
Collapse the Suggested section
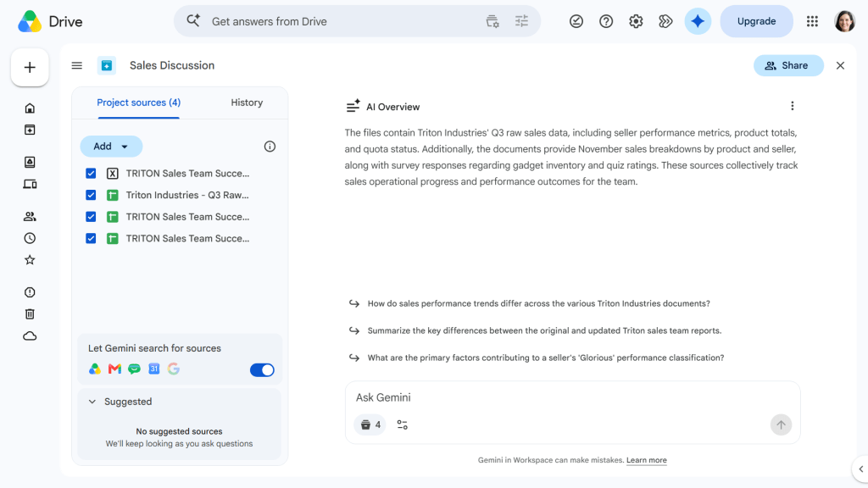(92, 402)
